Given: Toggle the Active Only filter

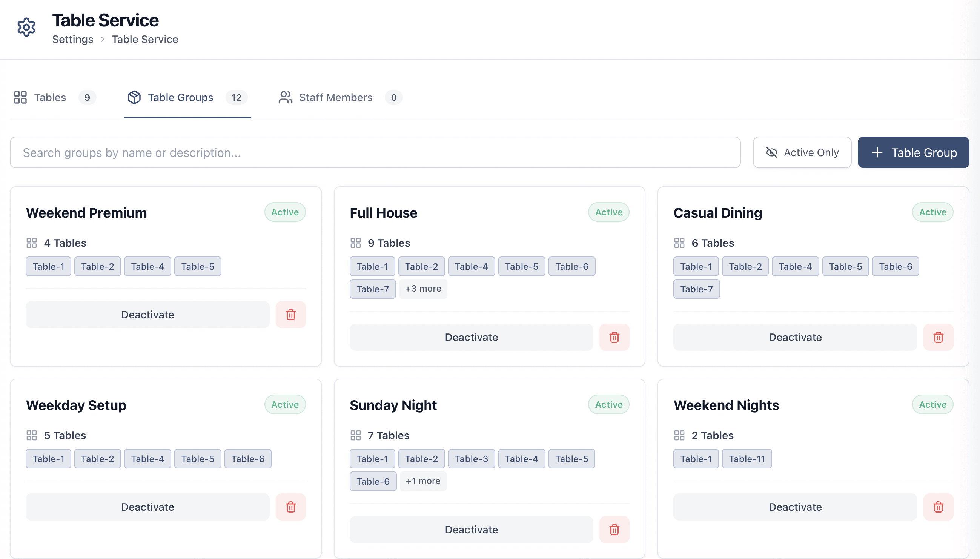Looking at the screenshot, I should pos(802,152).
